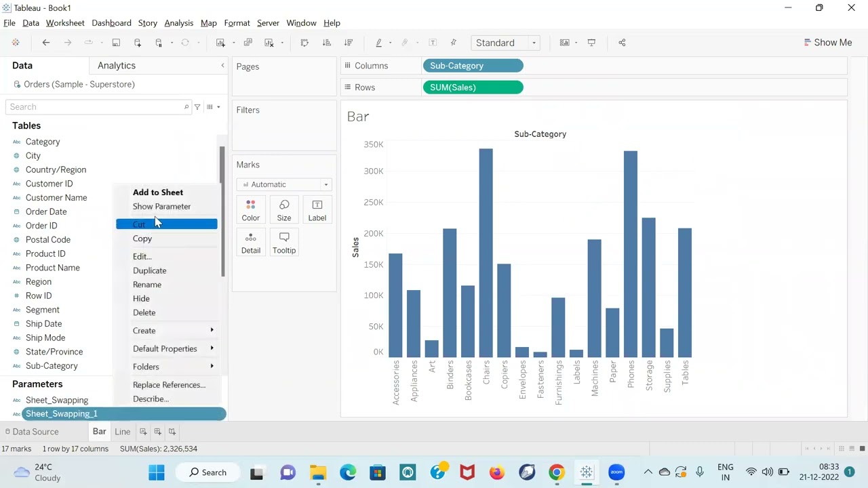Click Orders (Sample - Superstore) data source
This screenshot has height=488, width=868.
tap(79, 85)
